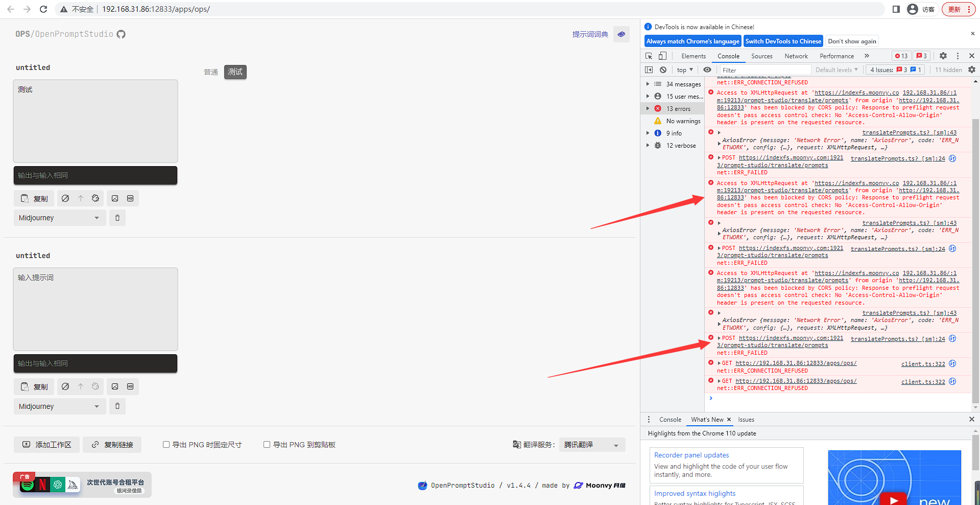Enable the 导出 PNG 时固定尺寸 checkbox
980x505 pixels.
(166, 444)
